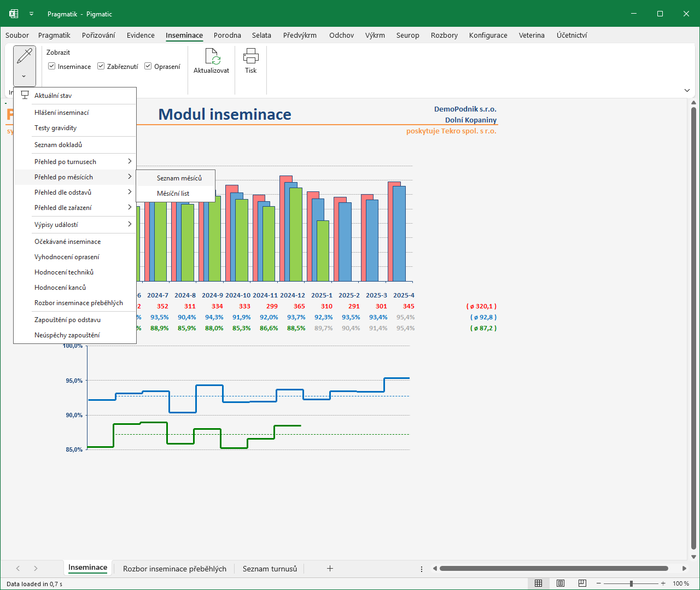
Task: Switch to Normal view in status bar
Action: pyautogui.click(x=538, y=583)
